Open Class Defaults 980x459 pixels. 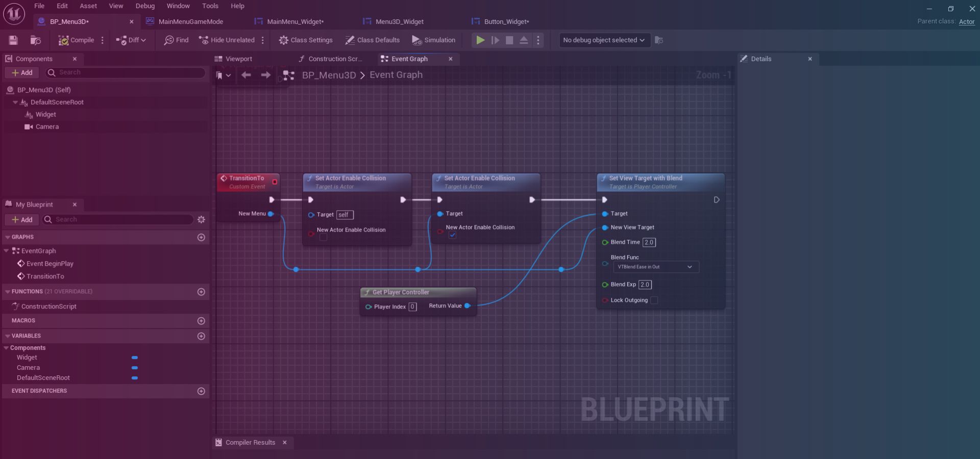373,40
